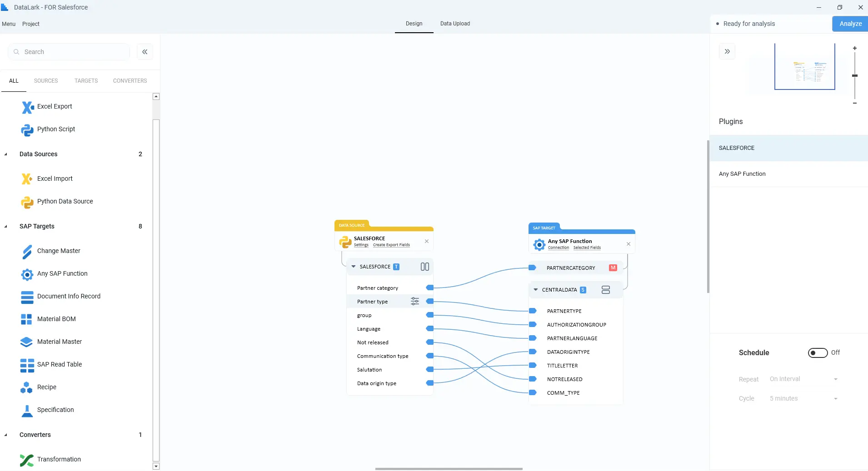Select the SOURCES filter tab

[x=46, y=81]
